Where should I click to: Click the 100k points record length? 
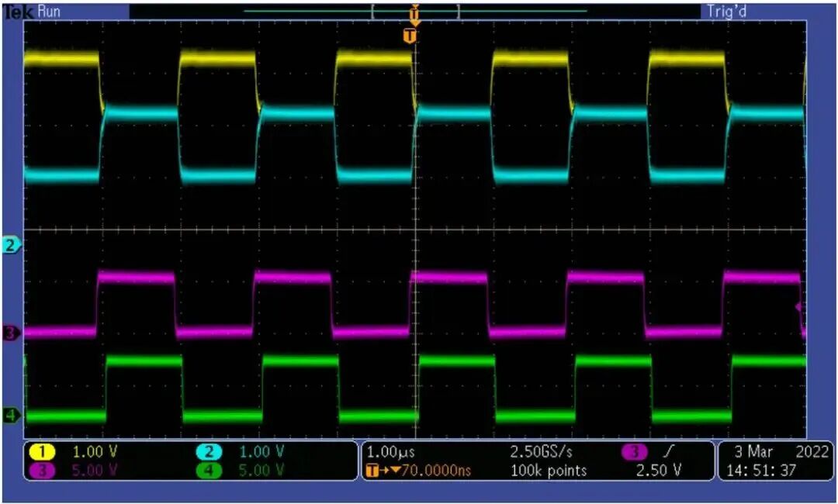[549, 471]
